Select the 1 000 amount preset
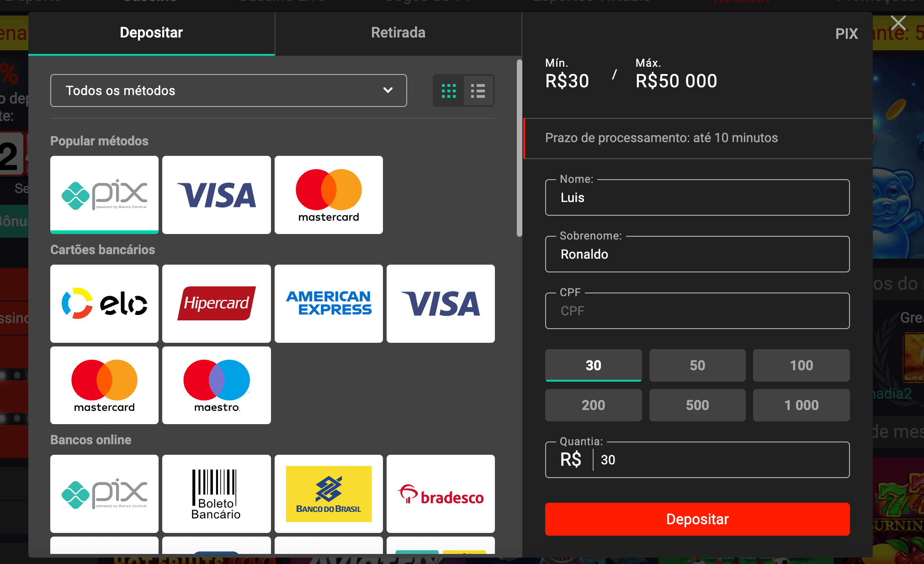Image resolution: width=924 pixels, height=564 pixels. [x=802, y=405]
